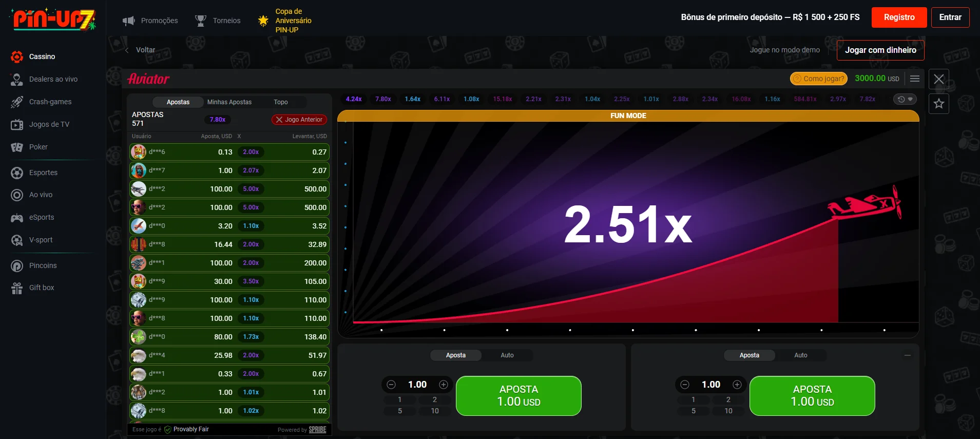Place bet with left APOSTA 1.00 USD button

[518, 396]
